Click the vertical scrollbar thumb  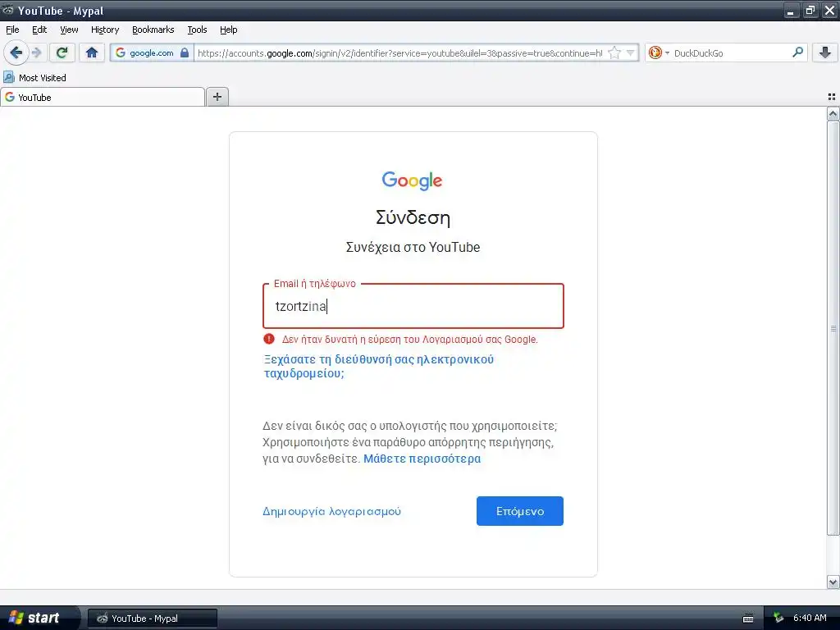pyautogui.click(x=833, y=328)
